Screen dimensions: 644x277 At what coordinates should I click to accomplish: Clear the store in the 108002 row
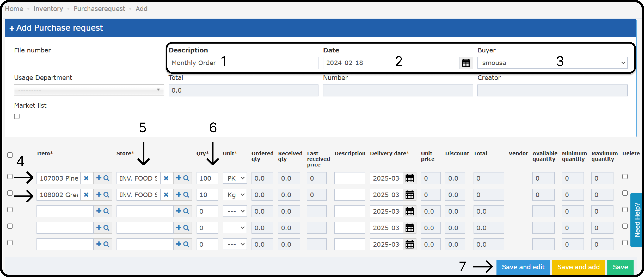click(166, 195)
